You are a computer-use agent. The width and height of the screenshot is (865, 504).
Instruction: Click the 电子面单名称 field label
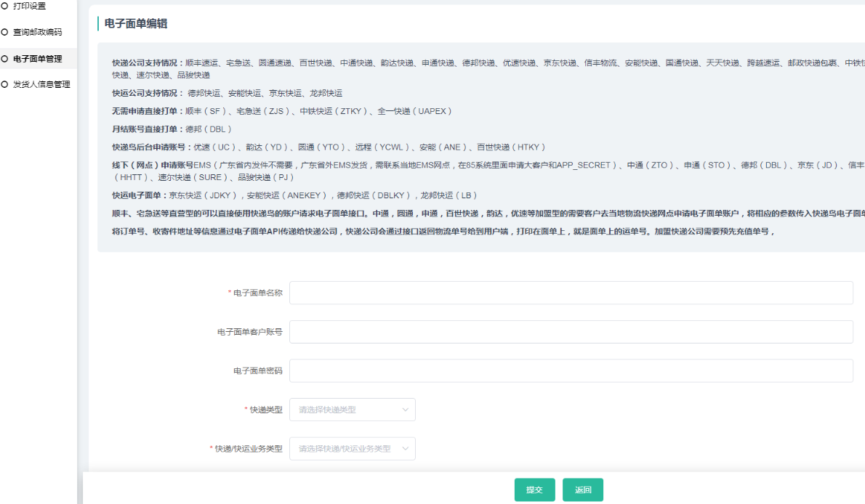(x=257, y=293)
